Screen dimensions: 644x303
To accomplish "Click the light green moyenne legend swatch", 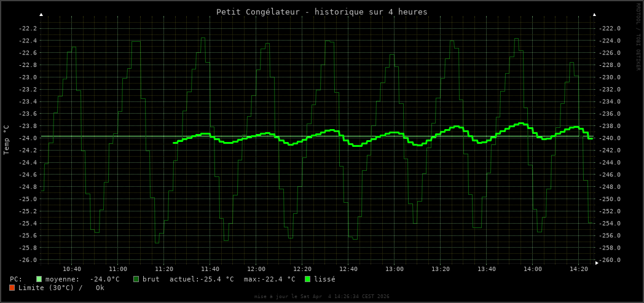I will coord(39,279).
